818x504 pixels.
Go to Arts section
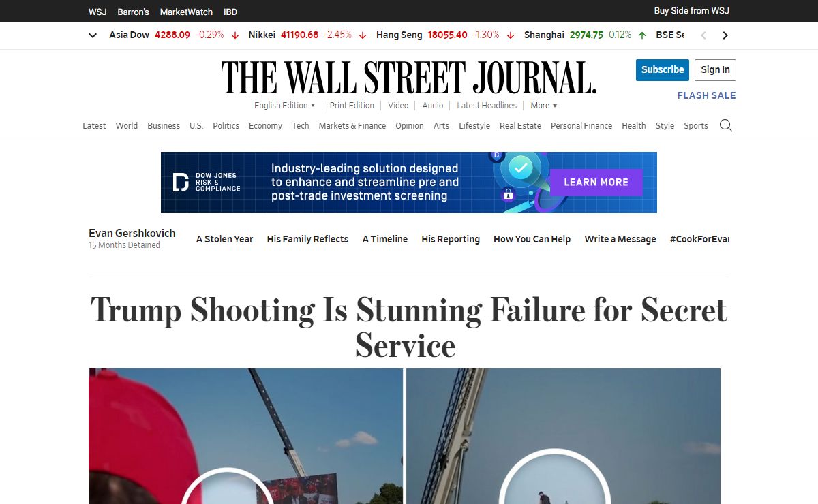tap(441, 126)
